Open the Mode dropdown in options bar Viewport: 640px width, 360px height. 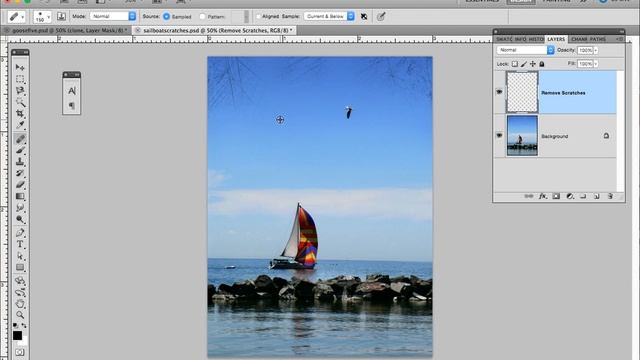click(113, 16)
